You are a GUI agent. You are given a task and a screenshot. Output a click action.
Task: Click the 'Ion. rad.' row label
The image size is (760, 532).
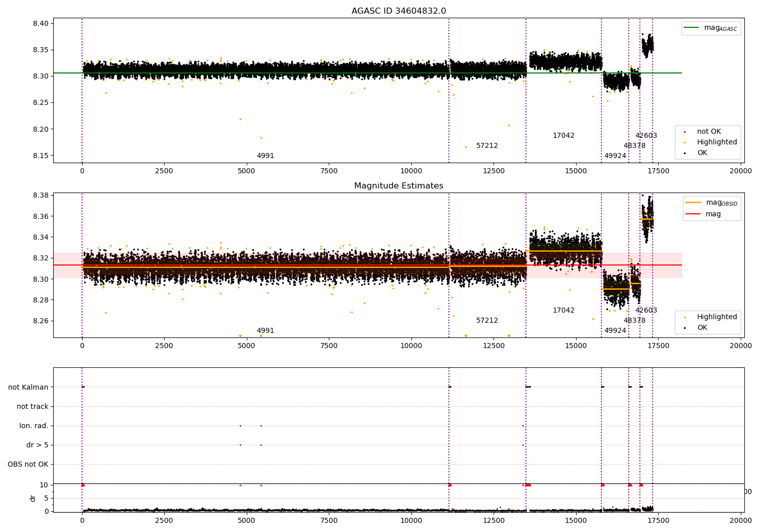coord(34,426)
